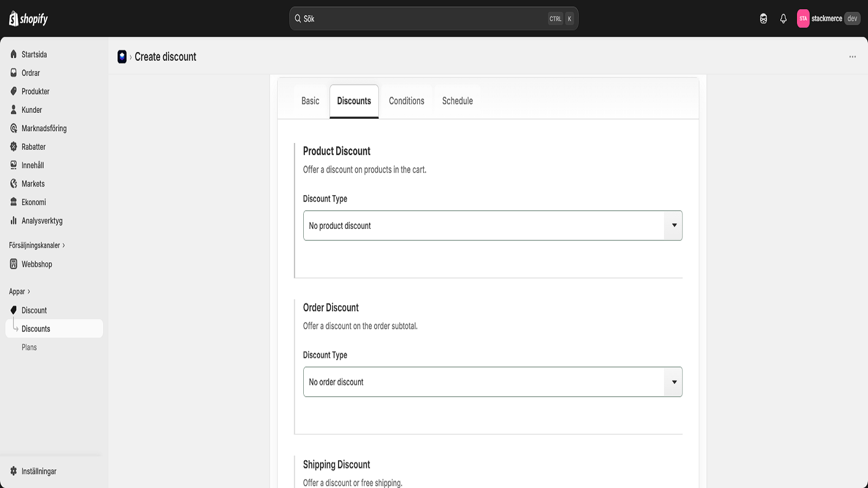The height and width of the screenshot is (488, 868).
Task: Expand the Försäljningskanaler section
Action: 37,245
